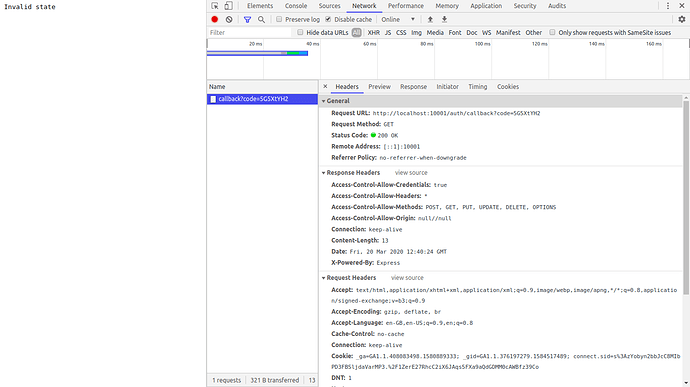Open the Performance panel tab
Image resolution: width=690 pixels, height=387 pixels.
click(x=406, y=6)
